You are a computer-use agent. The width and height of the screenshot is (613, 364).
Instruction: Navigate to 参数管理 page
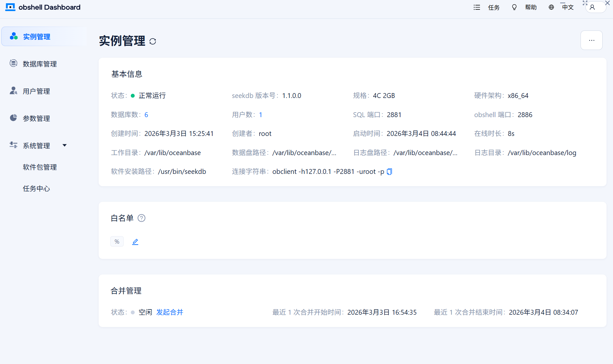[36, 118]
